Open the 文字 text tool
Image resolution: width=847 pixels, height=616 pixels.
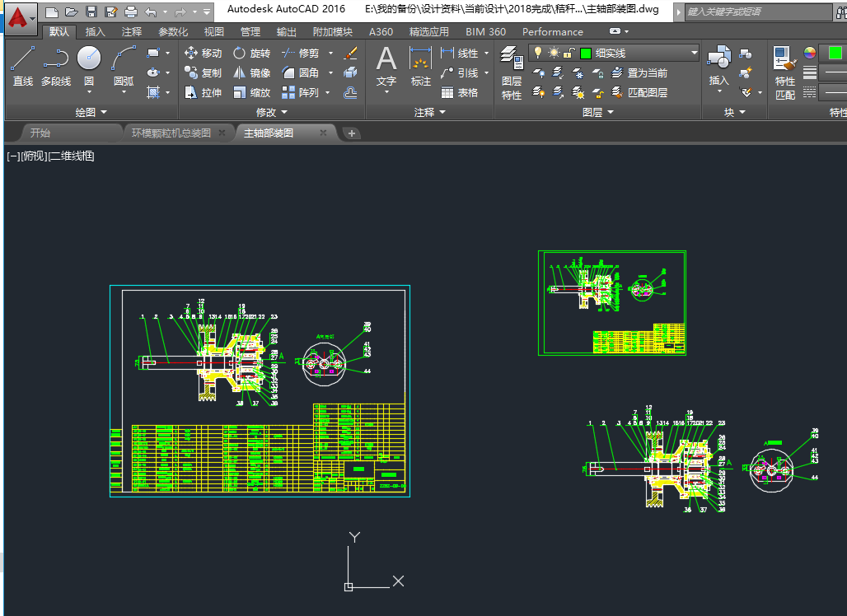[386, 66]
